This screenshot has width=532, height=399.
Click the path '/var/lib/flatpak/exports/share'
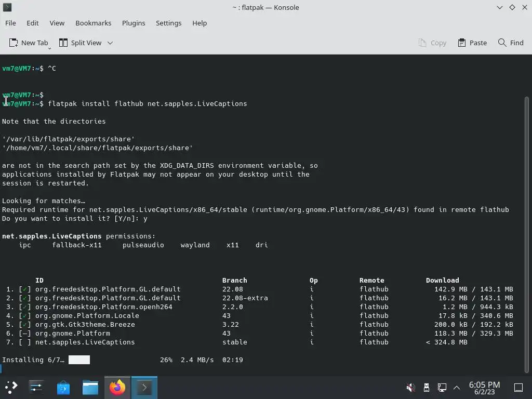[68, 139]
